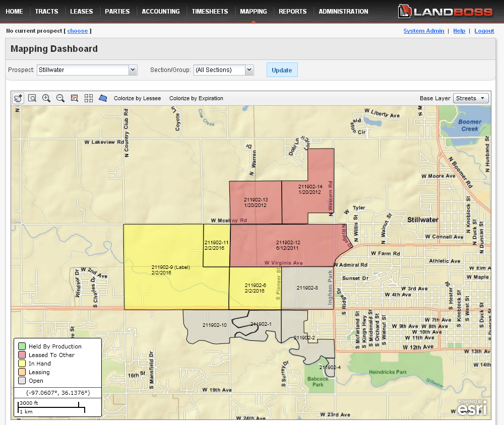This screenshot has height=425, width=504.
Task: Open the Help link
Action: pos(459,31)
